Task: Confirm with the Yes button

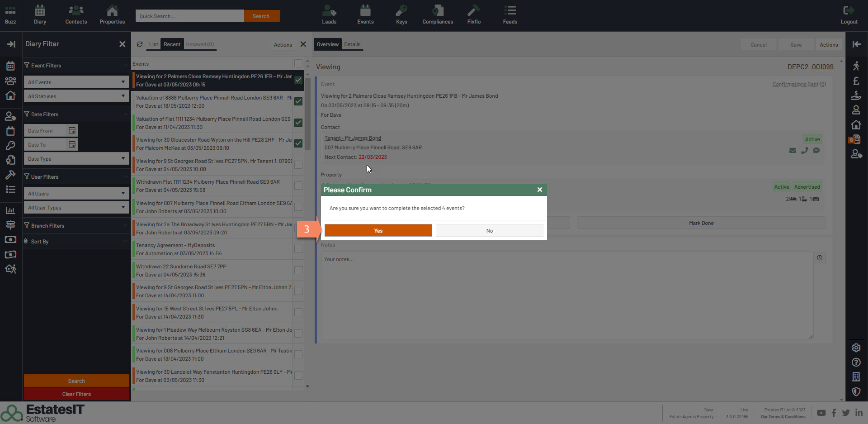Action: click(378, 231)
